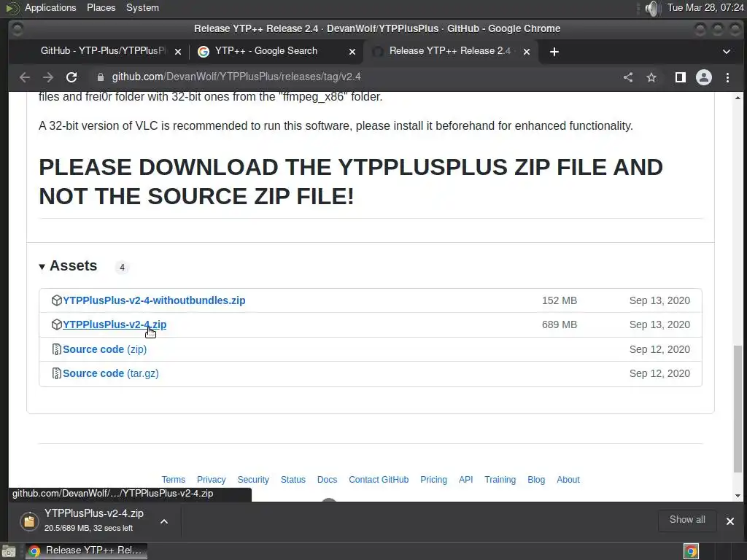Viewport: 747px width, 560px height.
Task: Close the Release YTP++ Release 2.4 tab
Action: pos(527,52)
